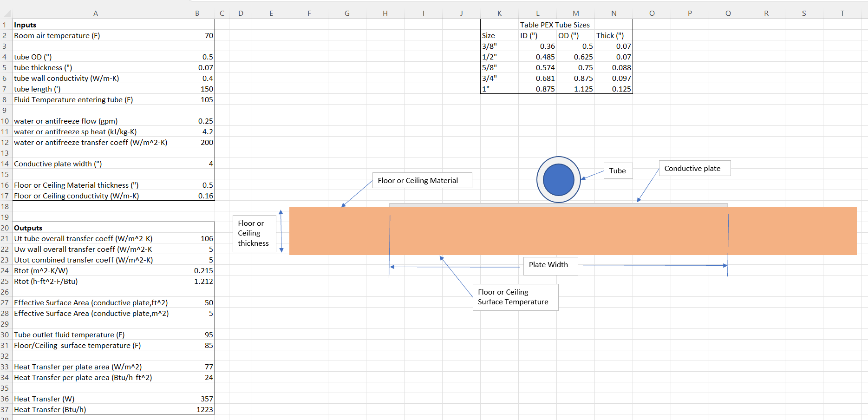This screenshot has width=868, height=420.
Task: Click 'Floor or Ceiling Surface Temperature' text box
Action: coord(516,297)
